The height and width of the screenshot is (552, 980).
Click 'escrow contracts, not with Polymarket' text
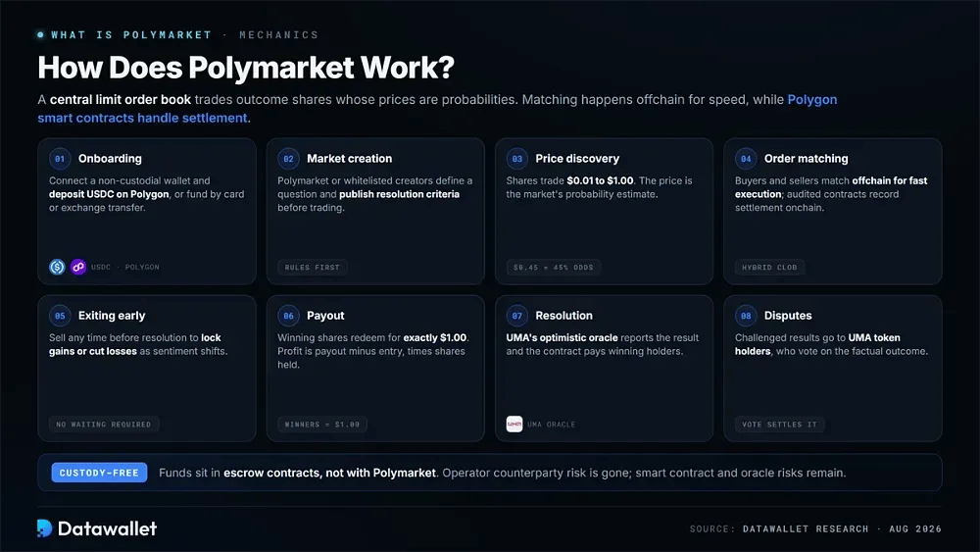pyautogui.click(x=329, y=473)
